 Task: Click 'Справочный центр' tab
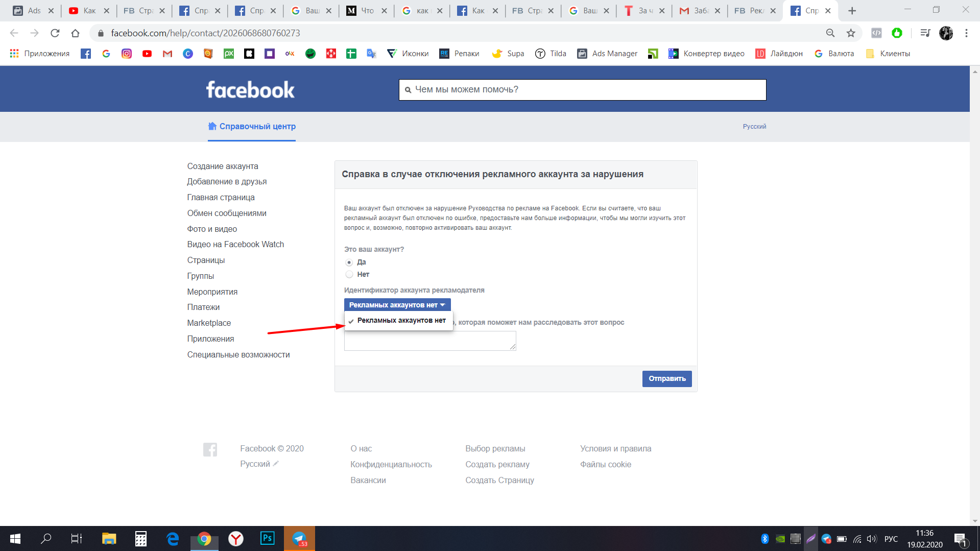pos(252,127)
